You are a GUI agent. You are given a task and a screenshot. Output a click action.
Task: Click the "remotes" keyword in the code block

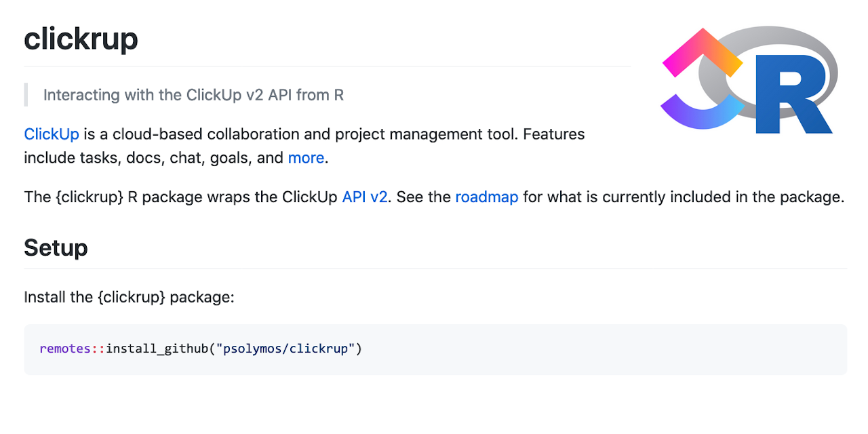[x=65, y=349]
